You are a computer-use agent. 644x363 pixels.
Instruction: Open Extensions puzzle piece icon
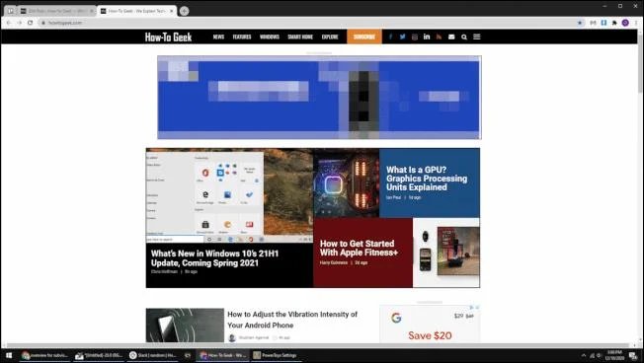click(614, 23)
